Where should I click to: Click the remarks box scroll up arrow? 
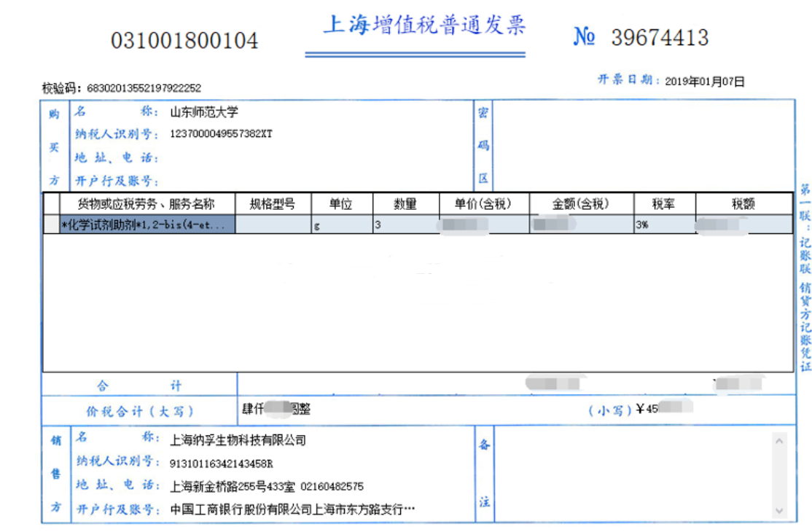pyautogui.click(x=780, y=441)
